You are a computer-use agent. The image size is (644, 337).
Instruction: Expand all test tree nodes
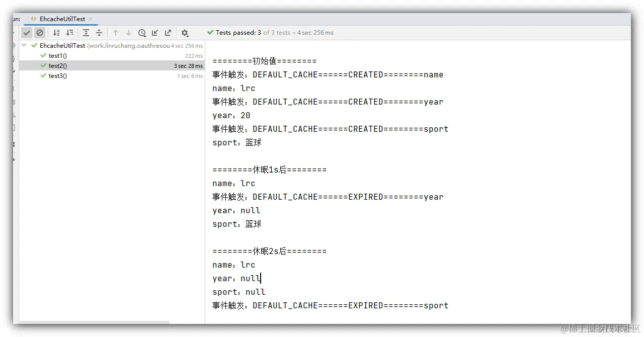tap(86, 33)
